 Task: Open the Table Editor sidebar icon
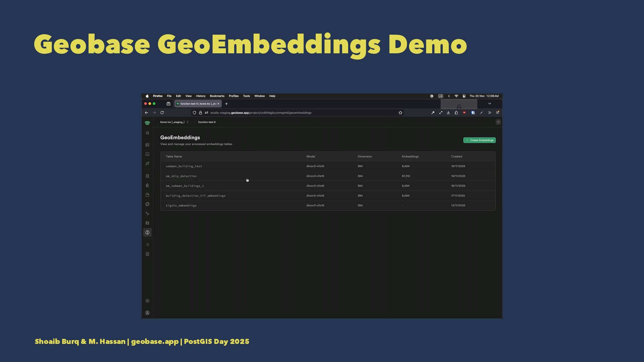pos(147,145)
